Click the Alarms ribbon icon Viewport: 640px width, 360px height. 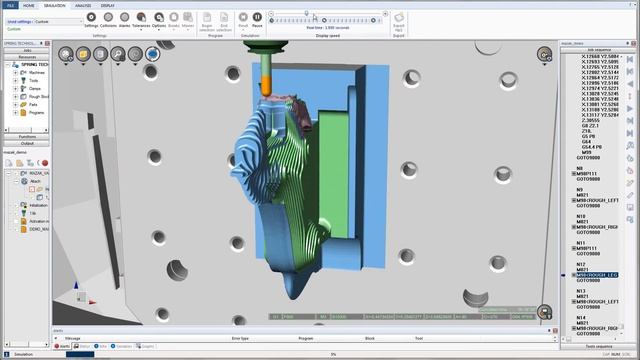pos(124,17)
